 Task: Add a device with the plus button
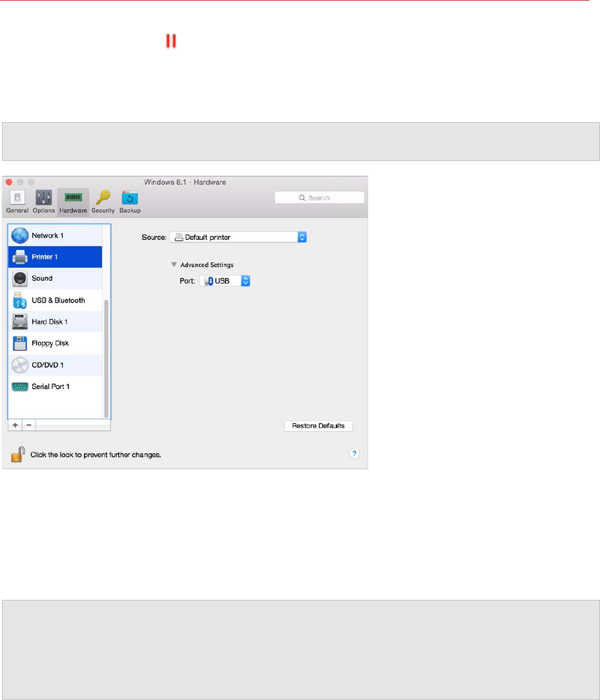15,425
